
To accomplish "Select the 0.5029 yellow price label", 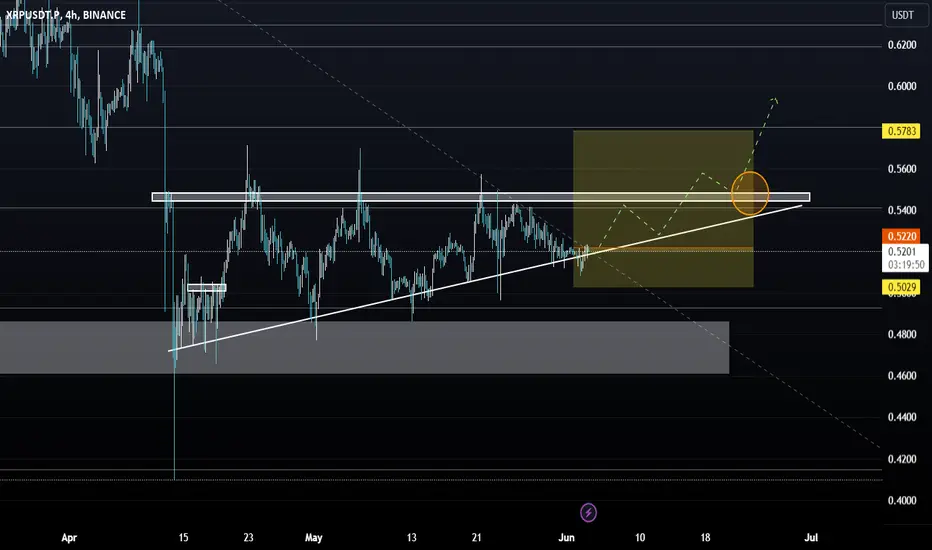I will tap(902, 287).
